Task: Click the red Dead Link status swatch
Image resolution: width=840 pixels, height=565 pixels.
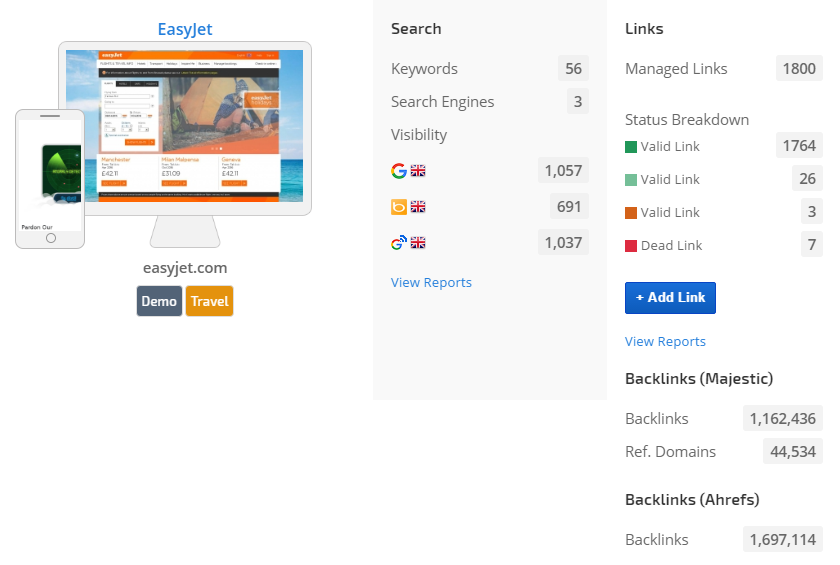Action: pos(631,246)
